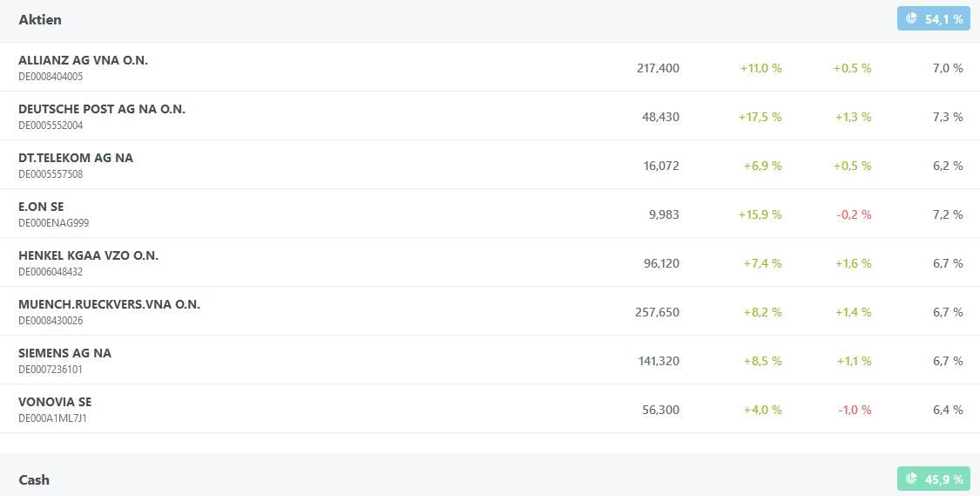Image resolution: width=980 pixels, height=496 pixels.
Task: Expand the Cash section header
Action: tap(36, 479)
